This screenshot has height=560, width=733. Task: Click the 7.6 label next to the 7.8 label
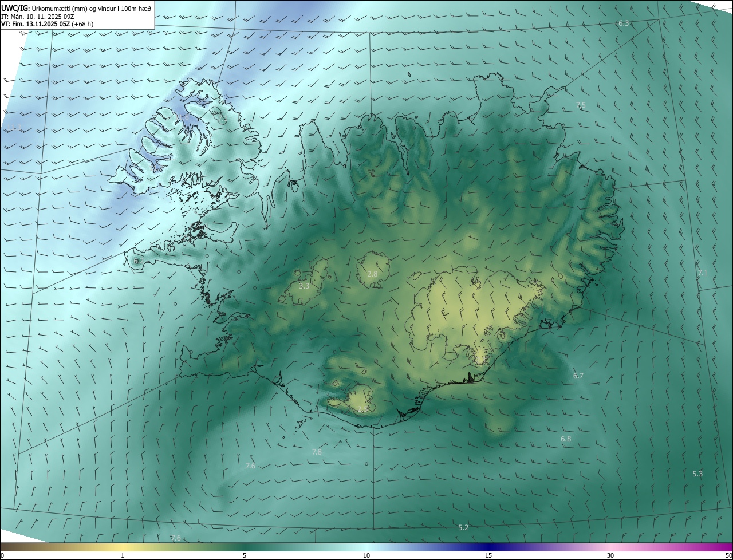pyautogui.click(x=250, y=466)
